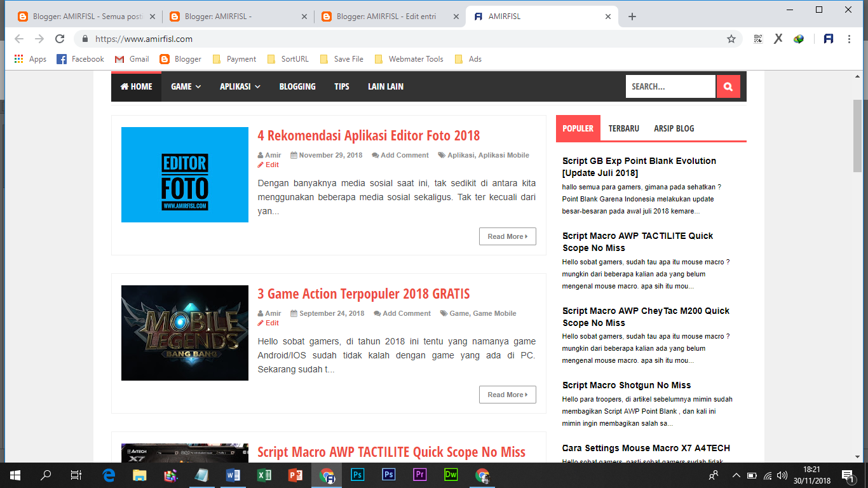Open the Windows Start menu

tap(15, 475)
